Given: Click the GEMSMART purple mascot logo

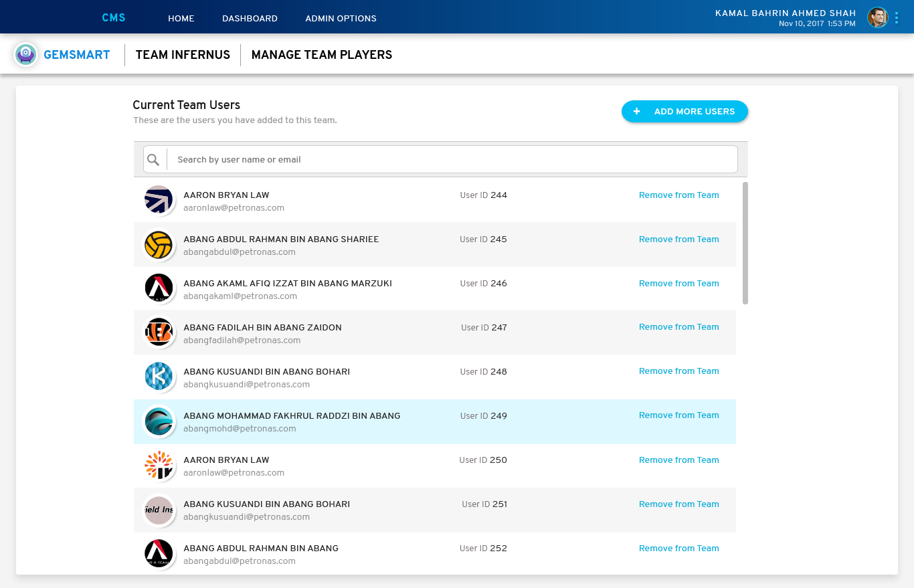Looking at the screenshot, I should point(26,55).
